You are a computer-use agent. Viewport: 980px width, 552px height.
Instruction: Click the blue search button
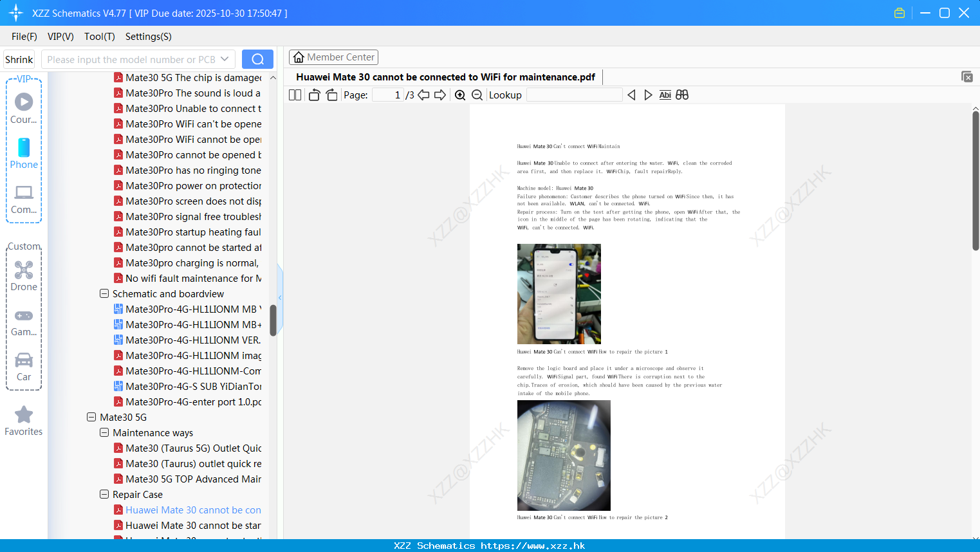pyautogui.click(x=257, y=59)
